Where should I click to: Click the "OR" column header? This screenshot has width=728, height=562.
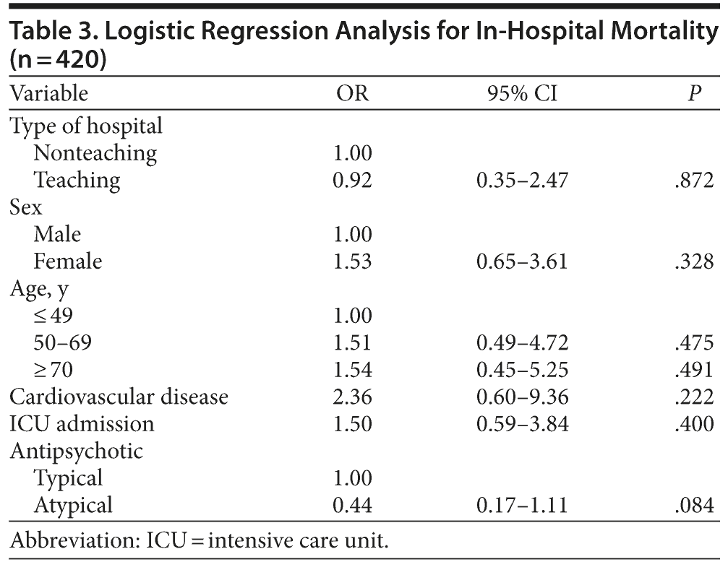tap(352, 94)
